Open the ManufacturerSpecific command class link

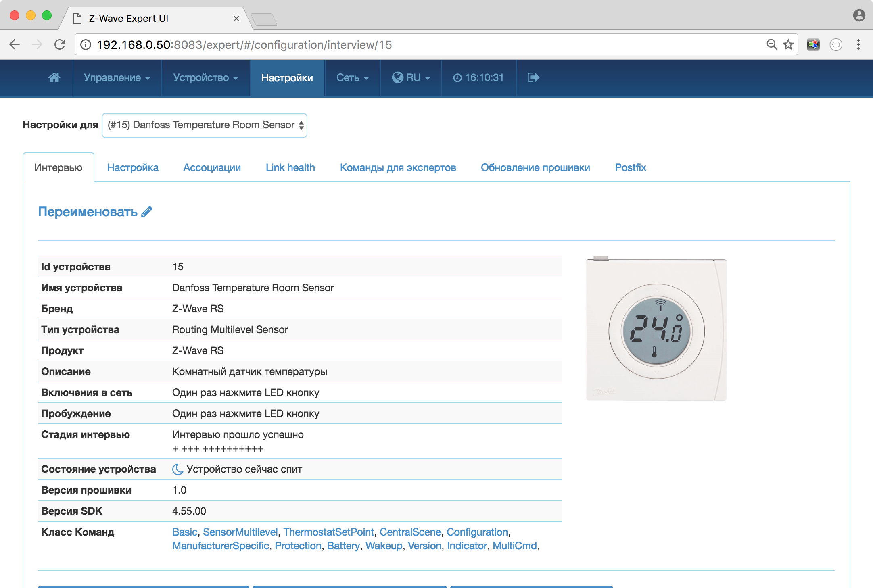click(221, 546)
